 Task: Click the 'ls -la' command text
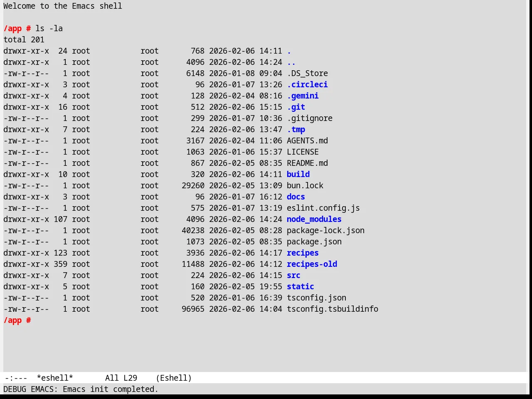coord(49,28)
